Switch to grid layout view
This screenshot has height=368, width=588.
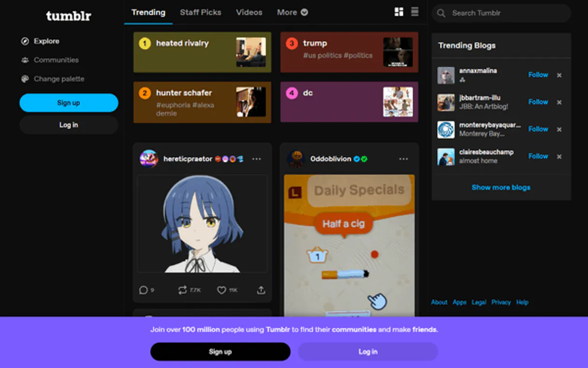(x=399, y=12)
